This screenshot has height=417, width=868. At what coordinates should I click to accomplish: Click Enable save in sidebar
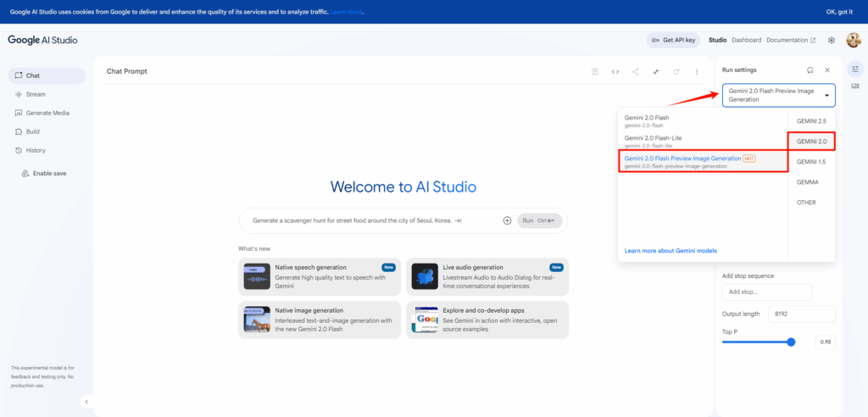[44, 174]
